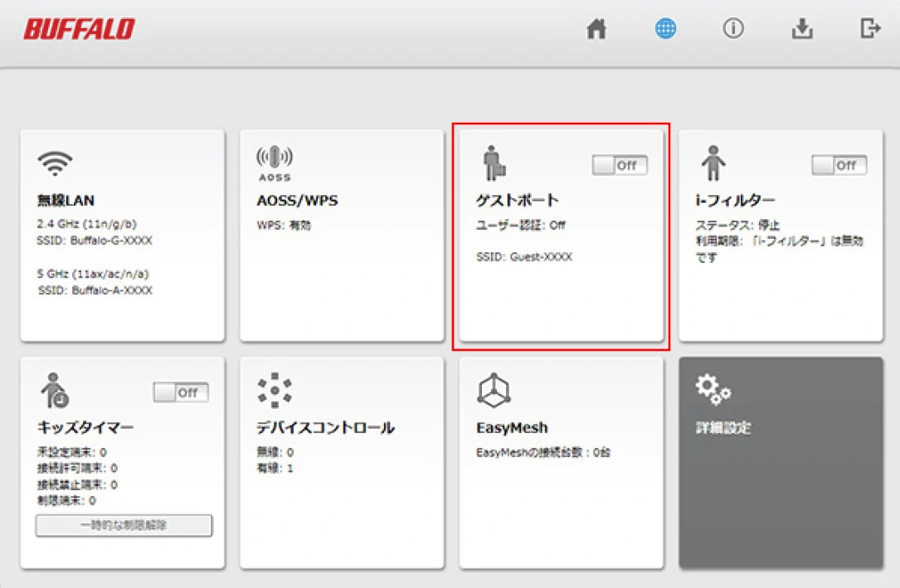This screenshot has height=588, width=900.
Task: Open 詳細設定 gears icon
Action: point(713,390)
